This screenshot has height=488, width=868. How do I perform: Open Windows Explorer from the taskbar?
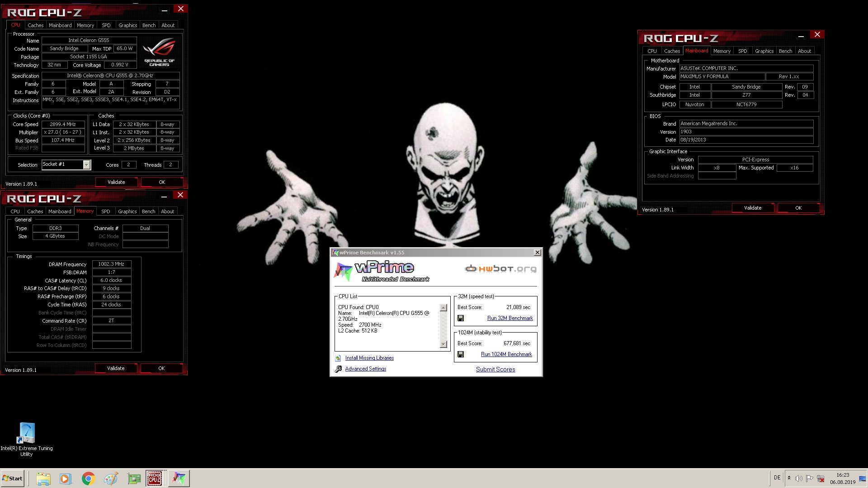pos(43,479)
